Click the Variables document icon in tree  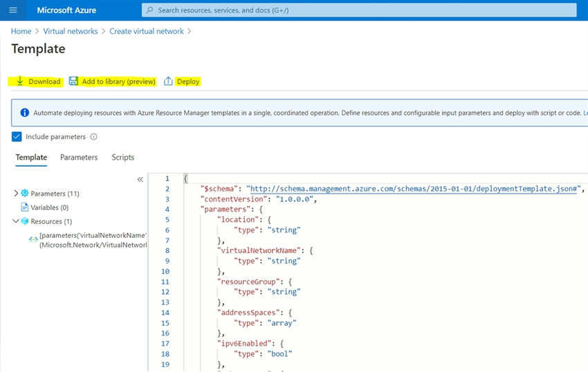[25, 207]
